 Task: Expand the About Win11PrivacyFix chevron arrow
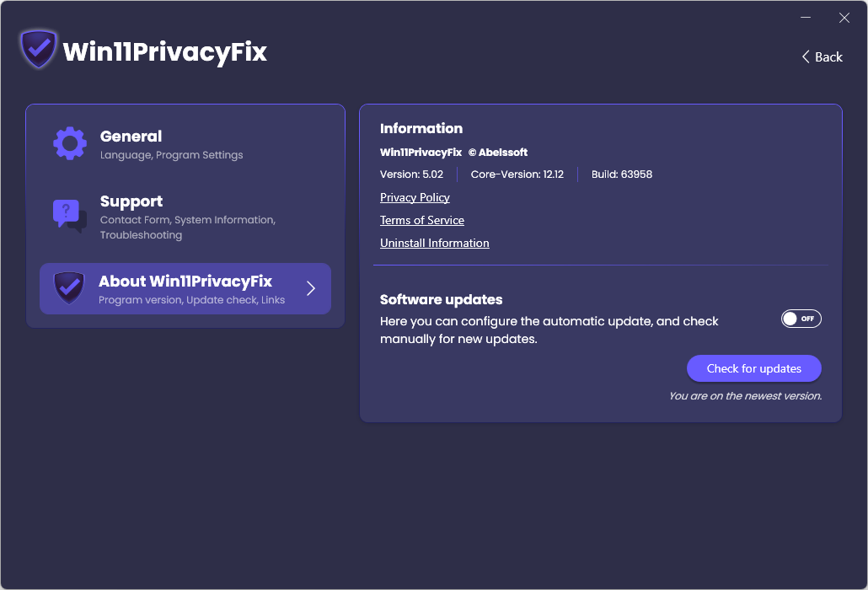pyautogui.click(x=311, y=288)
